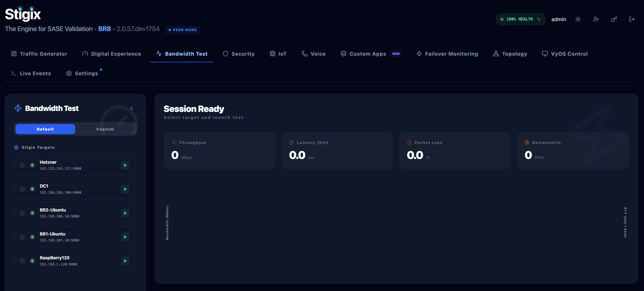Click the Retransmits target icon
Image resolution: width=644 pixels, height=291 pixels.
(527, 142)
